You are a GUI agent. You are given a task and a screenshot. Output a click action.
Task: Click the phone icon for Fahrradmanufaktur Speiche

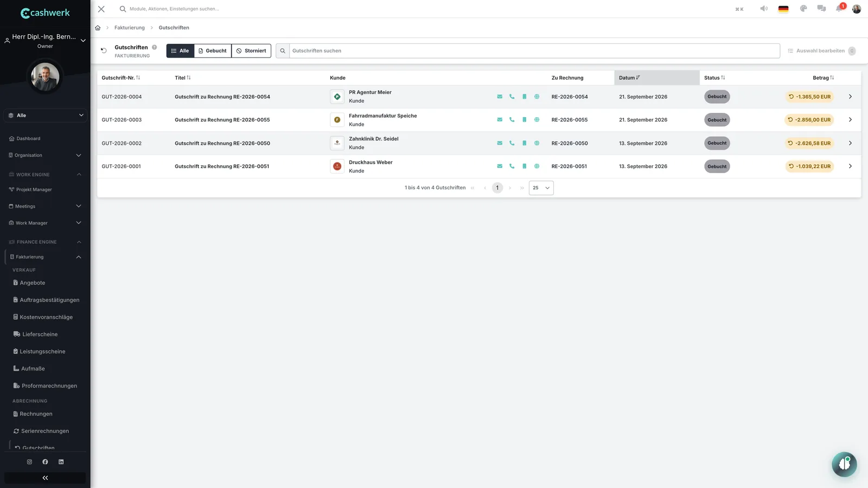click(512, 120)
